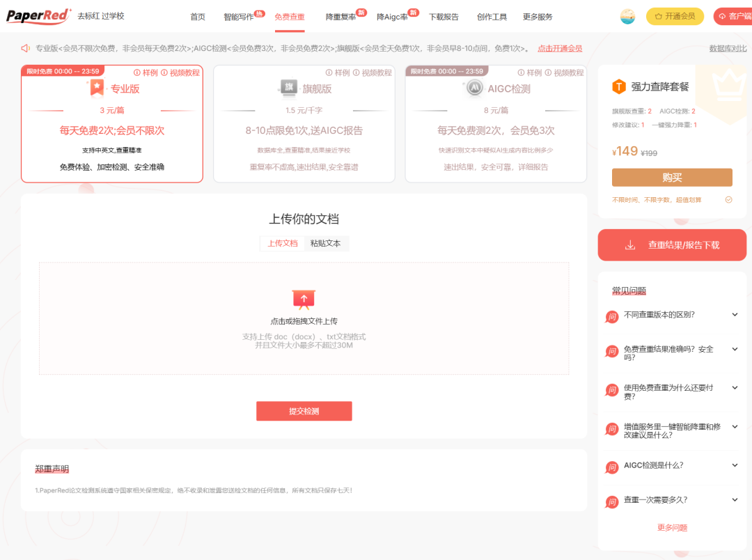Click the upload file arrow icon

tap(304, 300)
